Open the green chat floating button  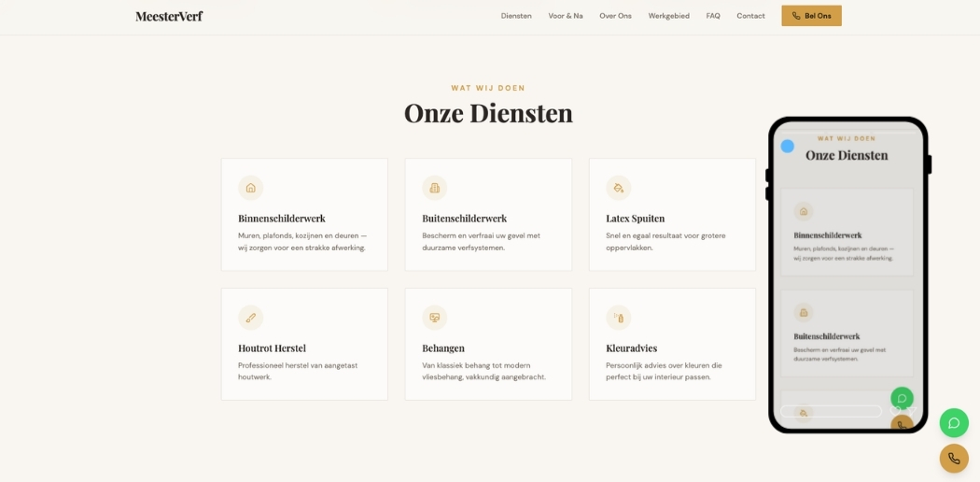click(954, 423)
